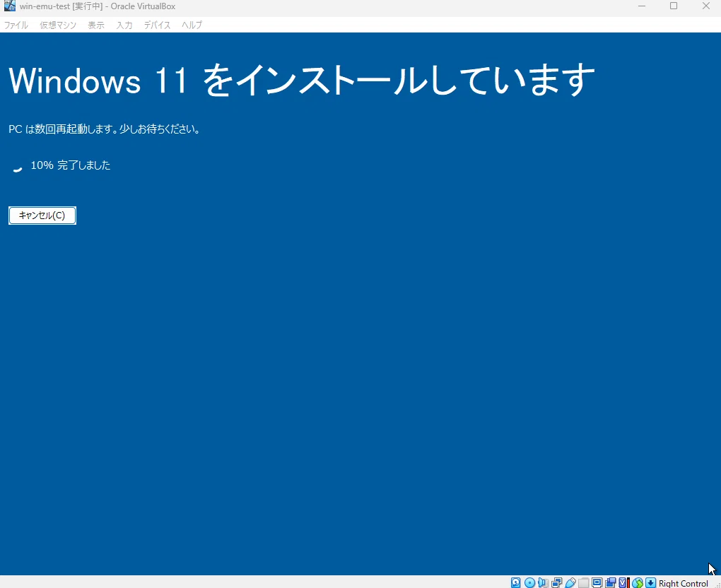The height and width of the screenshot is (588, 721).
Task: Open the ヘルプ menu
Action: coord(192,25)
